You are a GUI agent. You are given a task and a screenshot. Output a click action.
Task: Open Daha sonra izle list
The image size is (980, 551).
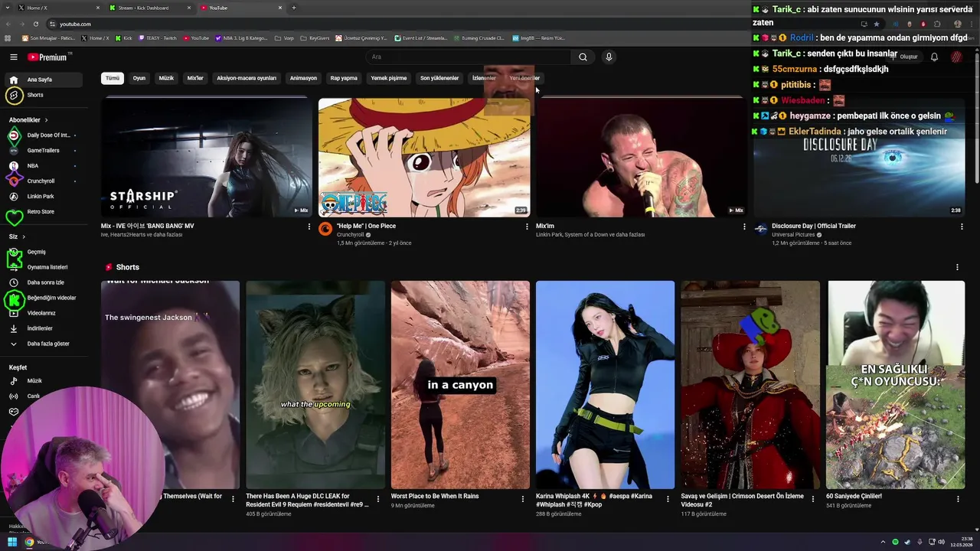pyautogui.click(x=44, y=282)
